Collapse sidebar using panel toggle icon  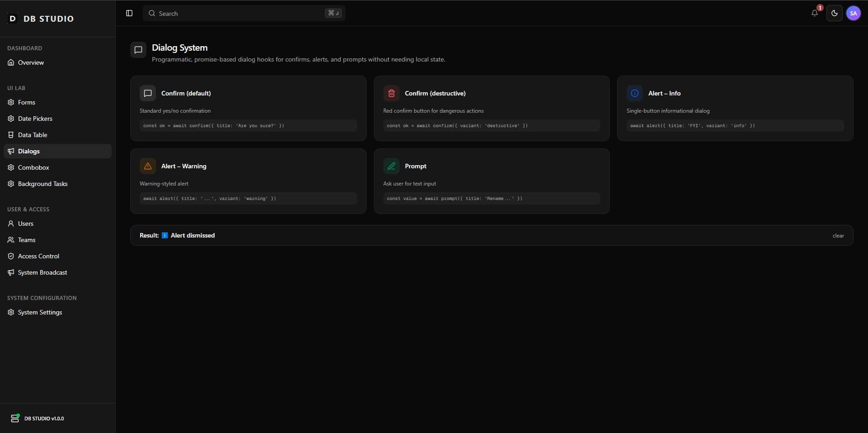129,13
